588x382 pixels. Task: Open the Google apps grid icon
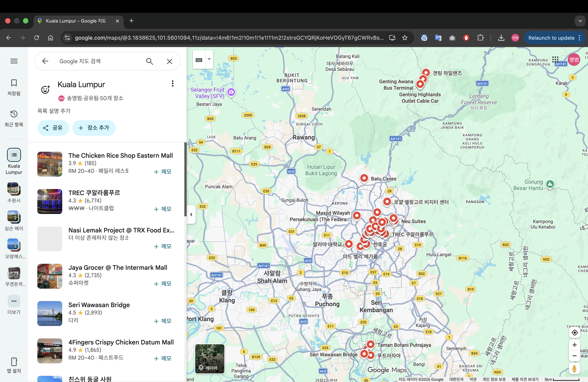point(555,59)
